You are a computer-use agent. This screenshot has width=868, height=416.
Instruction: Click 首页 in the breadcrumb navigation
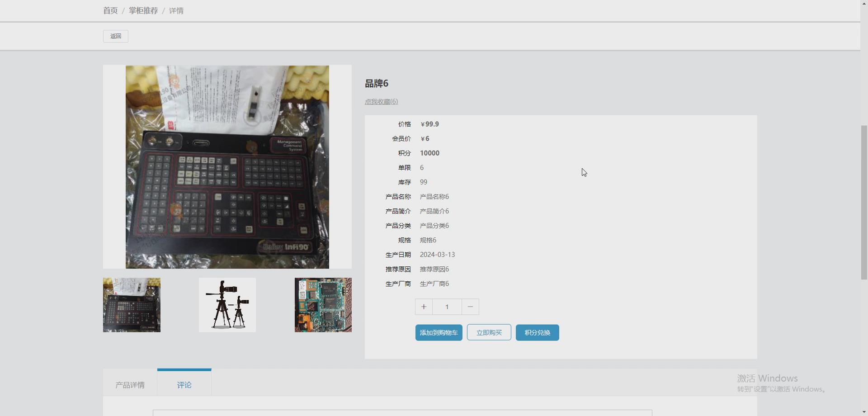pyautogui.click(x=110, y=10)
